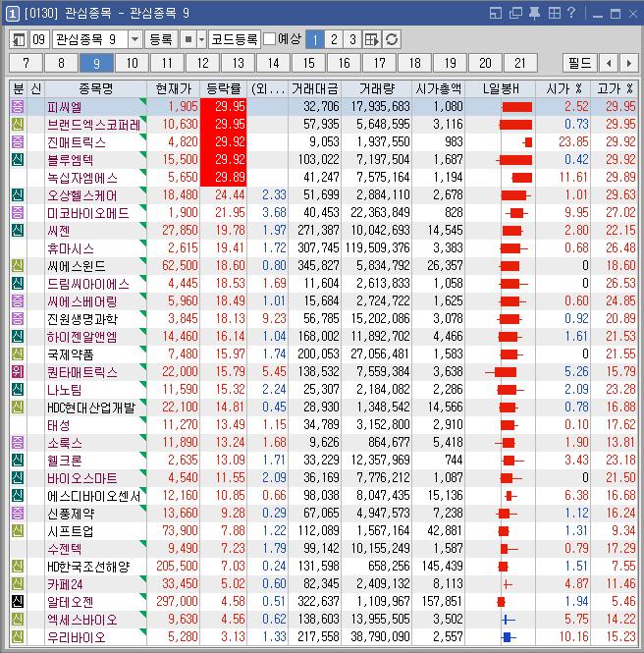The height and width of the screenshot is (653, 644).
Task: Click the grid layout icon in title bar
Action: click(554, 14)
